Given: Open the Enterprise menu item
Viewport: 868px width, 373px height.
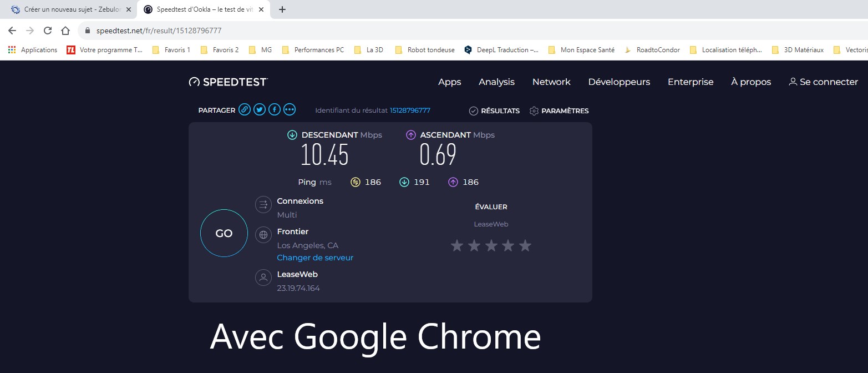Looking at the screenshot, I should (x=691, y=82).
